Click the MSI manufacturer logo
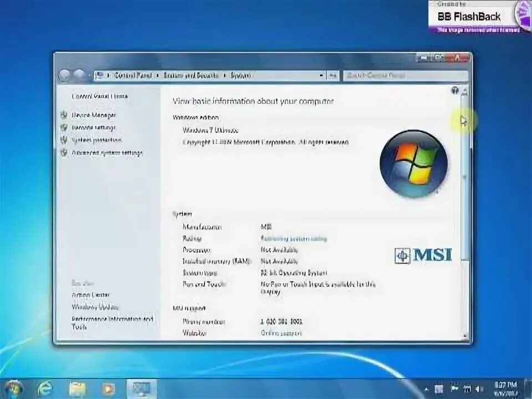The height and width of the screenshot is (399, 532). coord(423,255)
